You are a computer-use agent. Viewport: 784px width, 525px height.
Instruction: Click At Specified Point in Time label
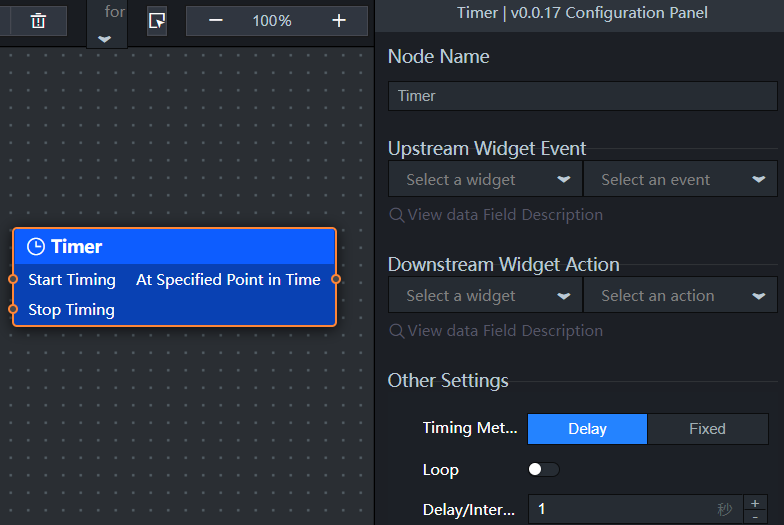pyautogui.click(x=228, y=280)
